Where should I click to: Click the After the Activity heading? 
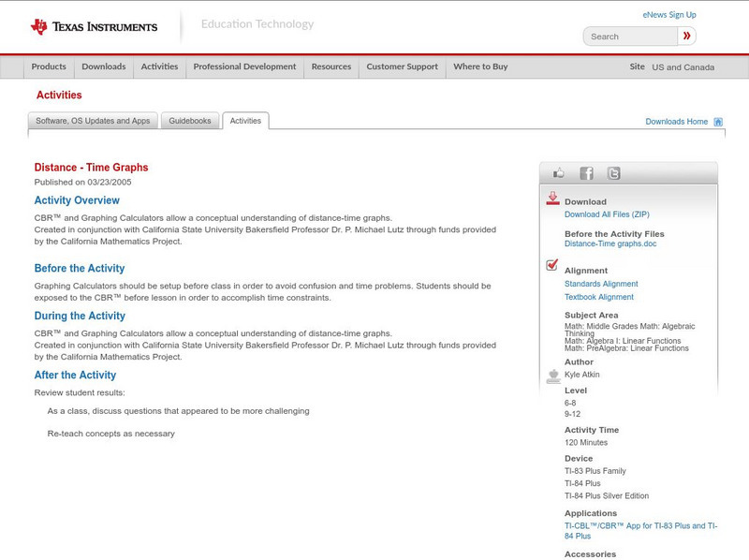[75, 376]
